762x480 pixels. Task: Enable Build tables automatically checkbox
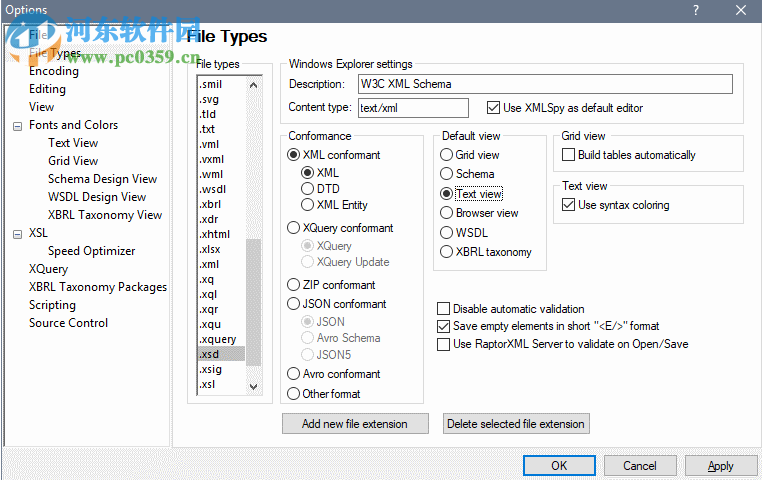(x=569, y=155)
